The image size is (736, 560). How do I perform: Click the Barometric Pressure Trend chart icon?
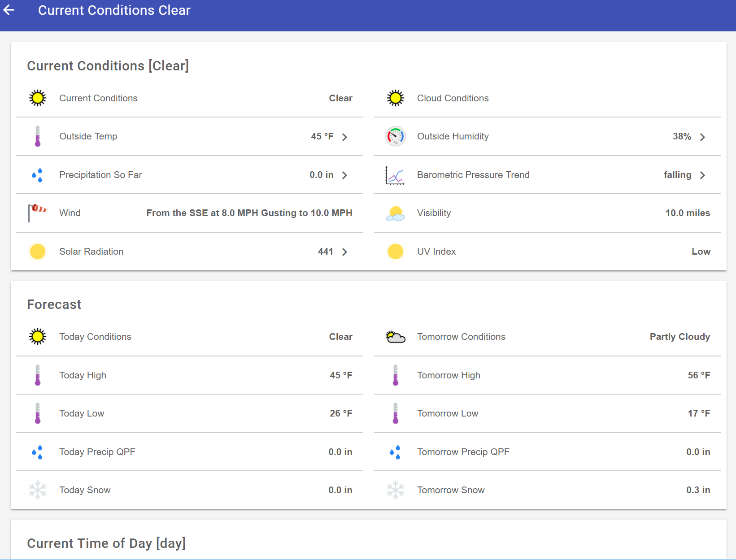click(x=395, y=175)
